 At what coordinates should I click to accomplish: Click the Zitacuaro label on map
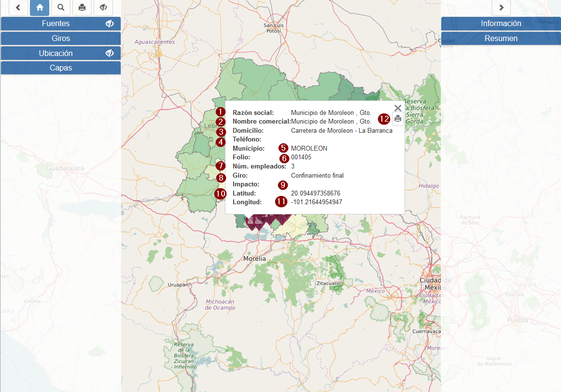point(328,283)
